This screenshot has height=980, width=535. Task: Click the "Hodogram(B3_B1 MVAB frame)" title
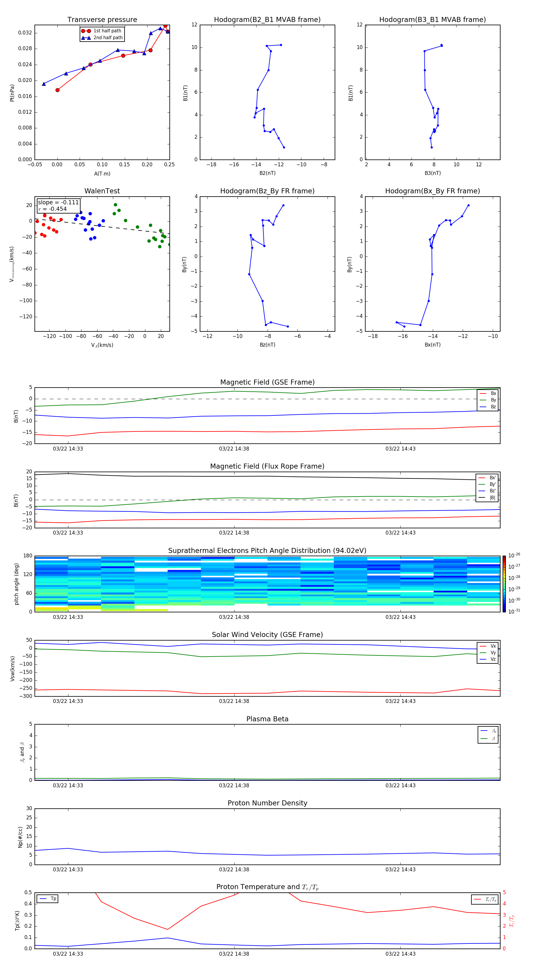432,20
